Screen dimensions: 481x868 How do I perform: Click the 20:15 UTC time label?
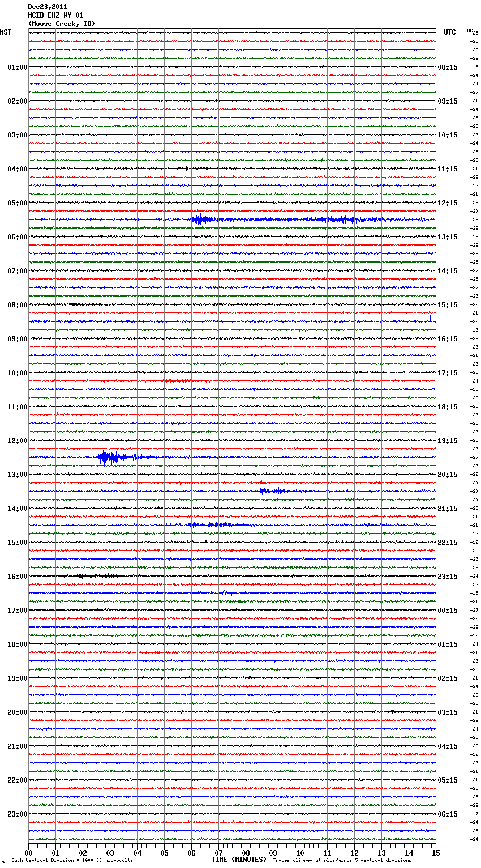(x=448, y=475)
